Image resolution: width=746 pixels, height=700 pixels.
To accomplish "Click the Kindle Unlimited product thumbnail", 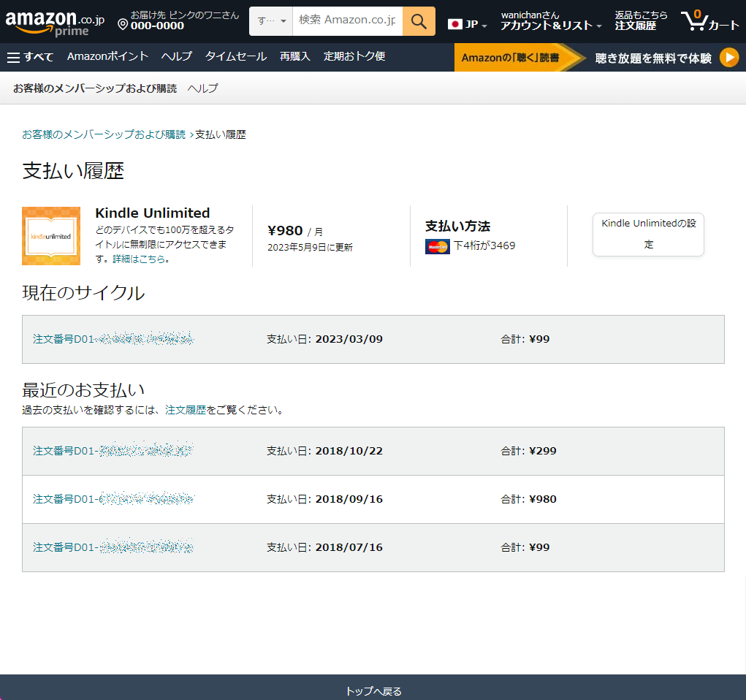I will pyautogui.click(x=51, y=236).
